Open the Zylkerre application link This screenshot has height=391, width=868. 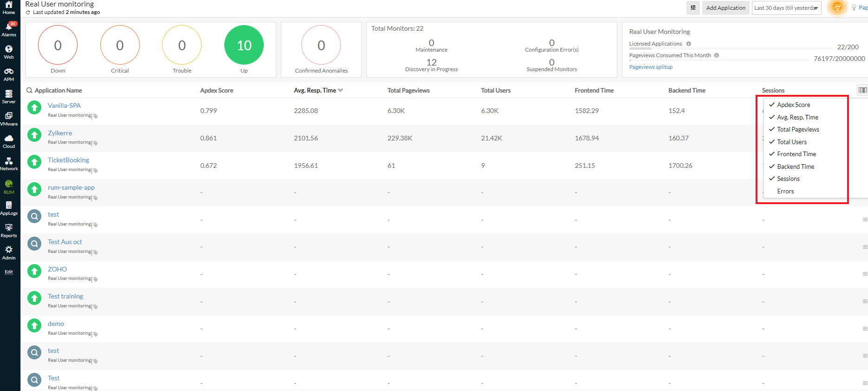[60, 133]
